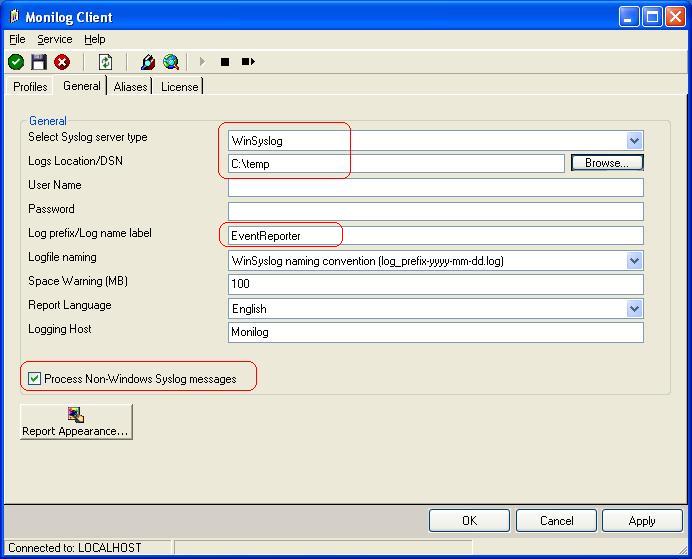Click the Connected to: LOCALHOST status text

[x=75, y=548]
